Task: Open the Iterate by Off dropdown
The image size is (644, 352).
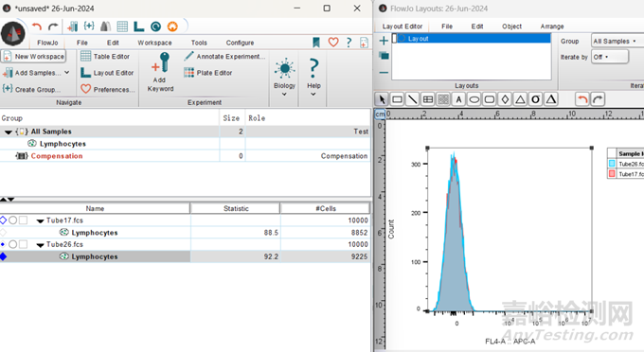Action: pyautogui.click(x=610, y=57)
